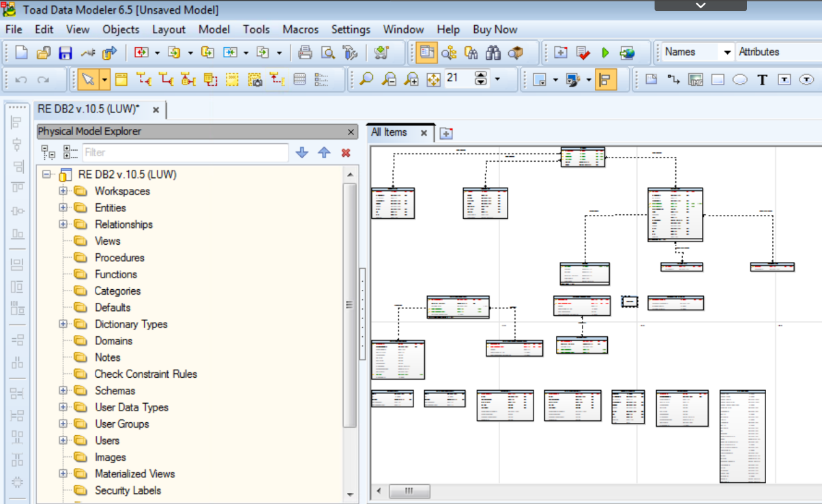
Task: Select the Procedures folder in the tree
Action: pyautogui.click(x=119, y=258)
